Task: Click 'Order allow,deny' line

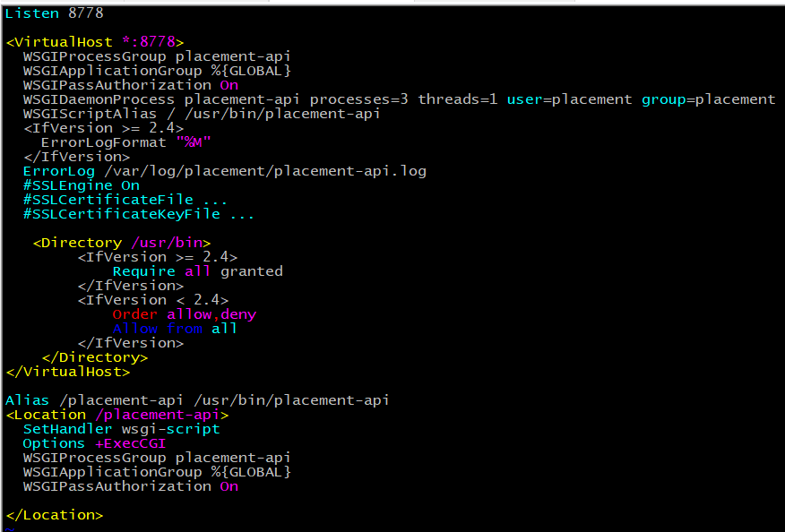Action: (x=185, y=314)
